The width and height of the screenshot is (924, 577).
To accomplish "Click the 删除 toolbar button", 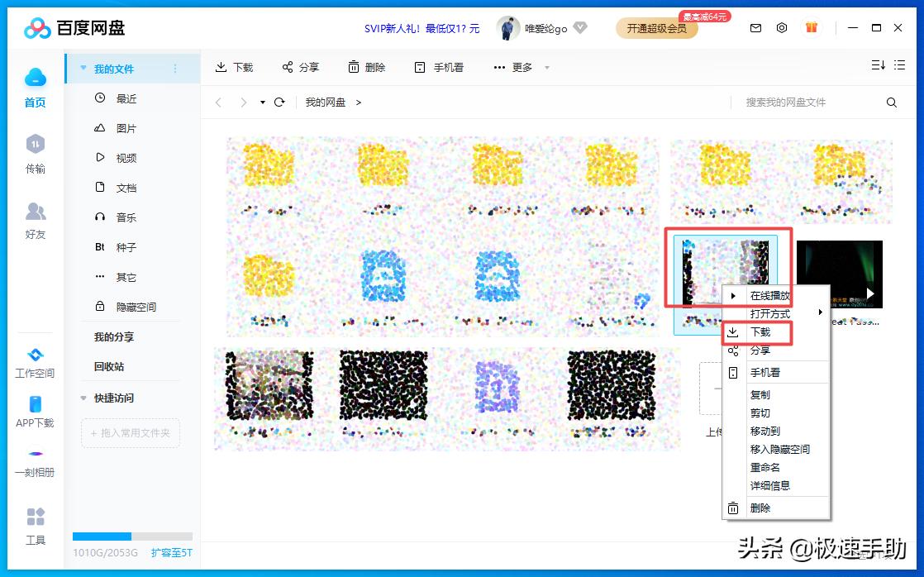I will [x=366, y=67].
